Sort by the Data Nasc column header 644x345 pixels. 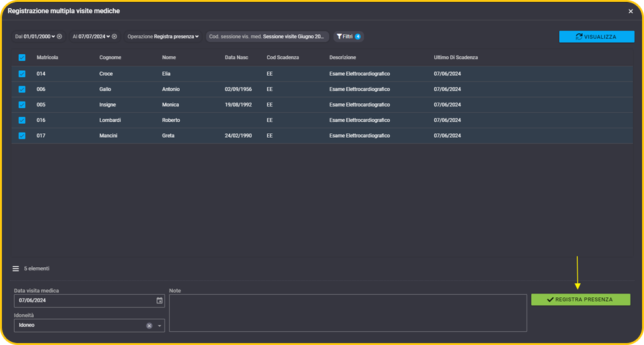tap(237, 57)
